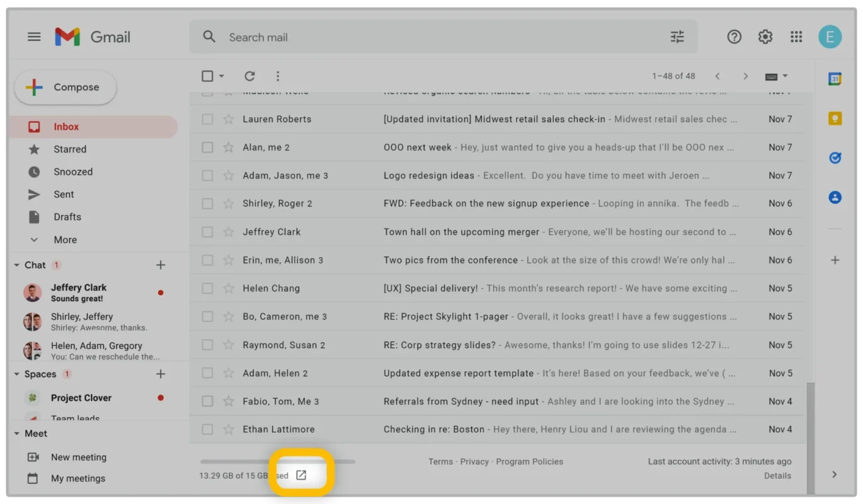Open the main navigation hamburger menu
Image resolution: width=863 pixels, height=504 pixels.
point(34,37)
